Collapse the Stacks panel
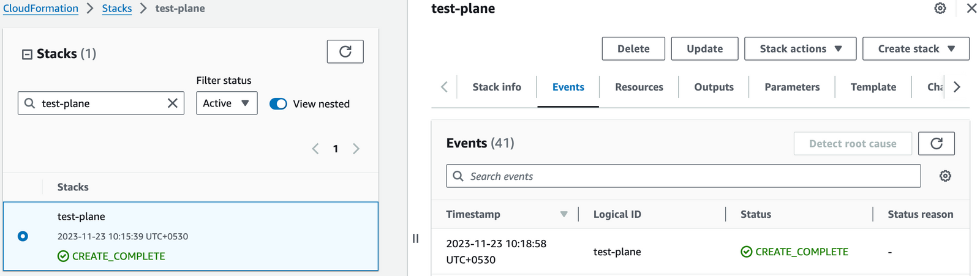Viewport: 980px width, 276px height. coord(27,54)
